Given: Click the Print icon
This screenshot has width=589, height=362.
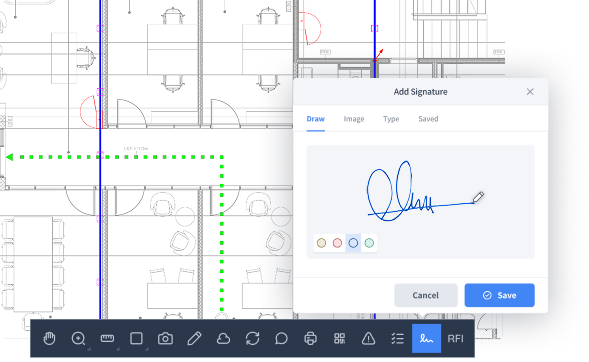Looking at the screenshot, I should pyautogui.click(x=310, y=339).
